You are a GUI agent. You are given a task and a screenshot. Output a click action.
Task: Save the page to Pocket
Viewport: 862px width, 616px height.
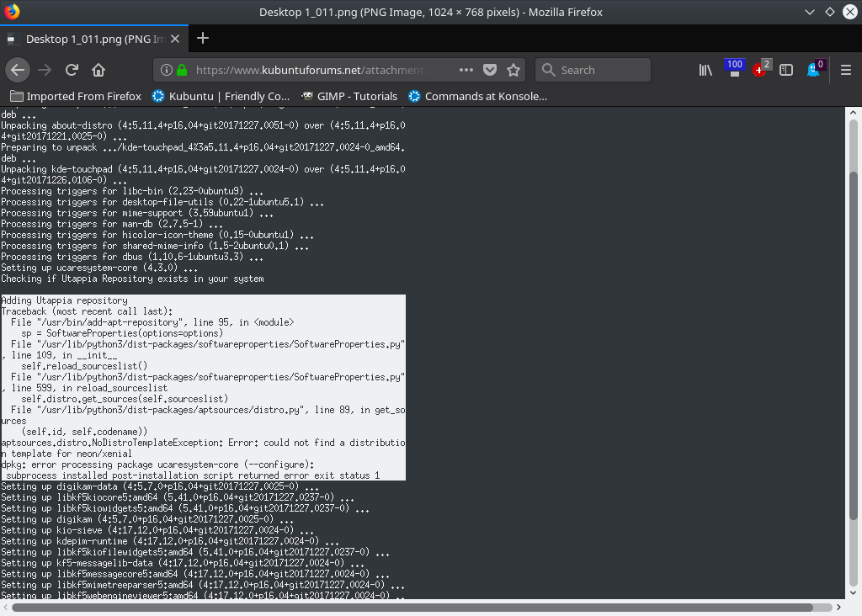tap(490, 70)
